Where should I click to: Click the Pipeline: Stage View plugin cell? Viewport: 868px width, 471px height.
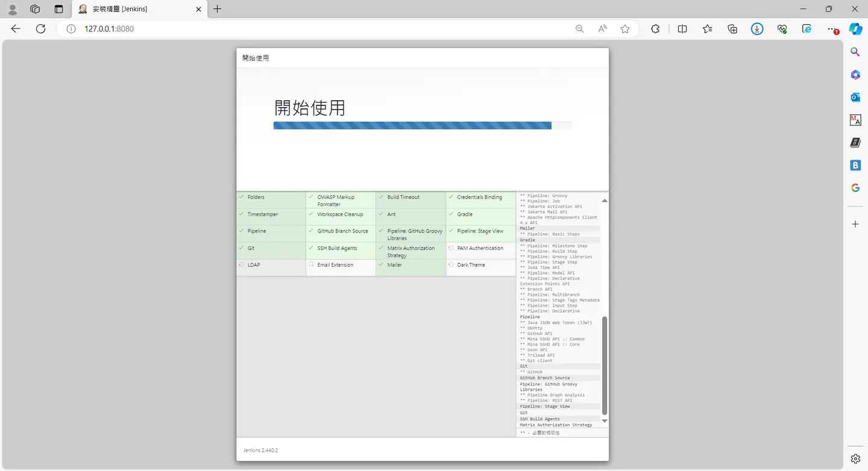point(480,234)
